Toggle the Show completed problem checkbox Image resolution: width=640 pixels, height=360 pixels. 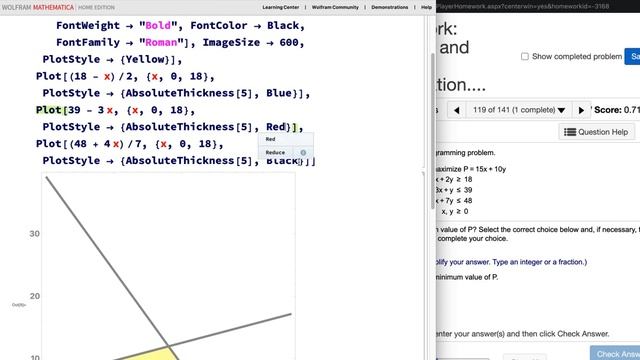(x=525, y=56)
